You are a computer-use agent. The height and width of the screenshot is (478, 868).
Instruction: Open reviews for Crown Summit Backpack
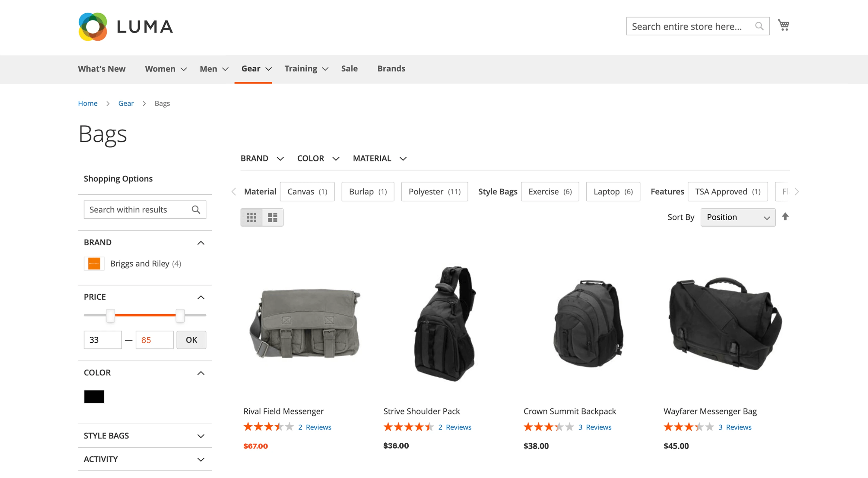tap(595, 427)
